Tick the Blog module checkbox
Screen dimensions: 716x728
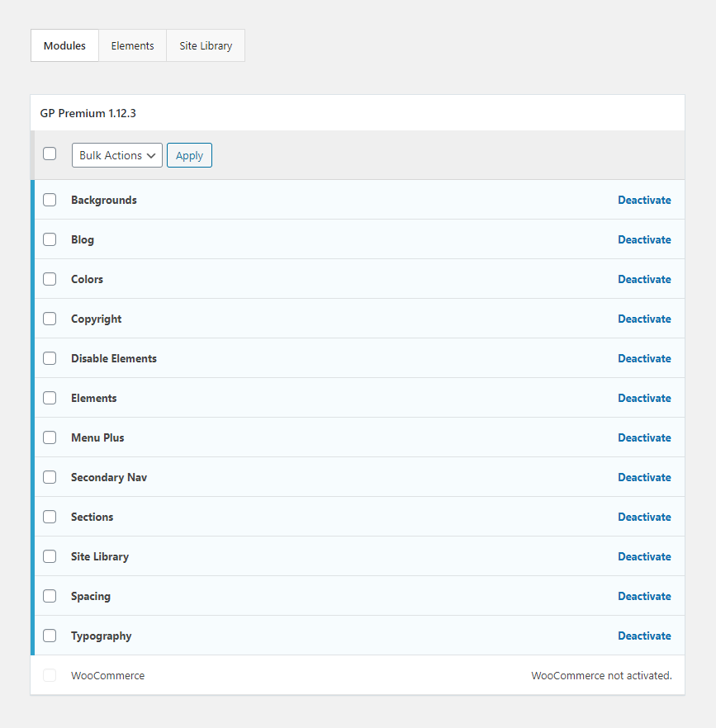(50, 239)
